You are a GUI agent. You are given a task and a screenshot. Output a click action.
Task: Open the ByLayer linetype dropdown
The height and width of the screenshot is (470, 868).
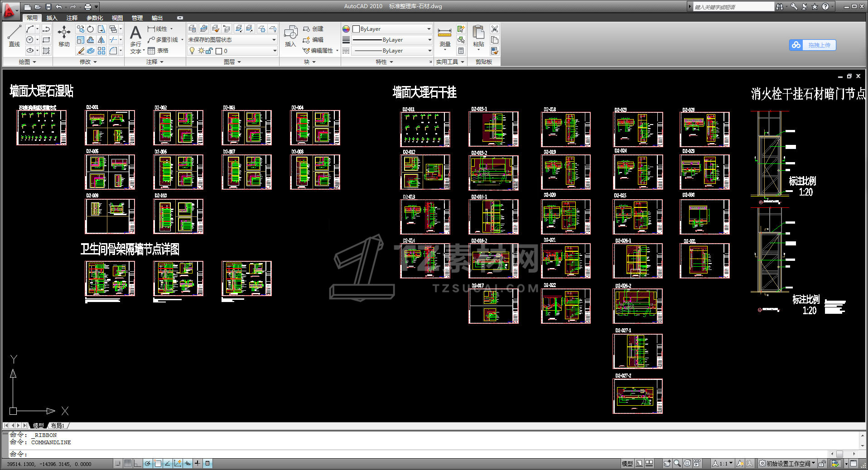click(x=392, y=51)
